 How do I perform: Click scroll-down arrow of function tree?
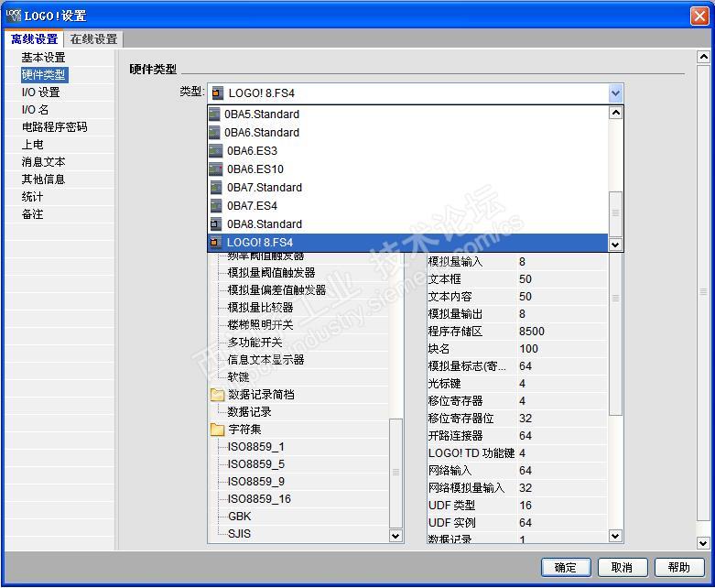[x=395, y=536]
